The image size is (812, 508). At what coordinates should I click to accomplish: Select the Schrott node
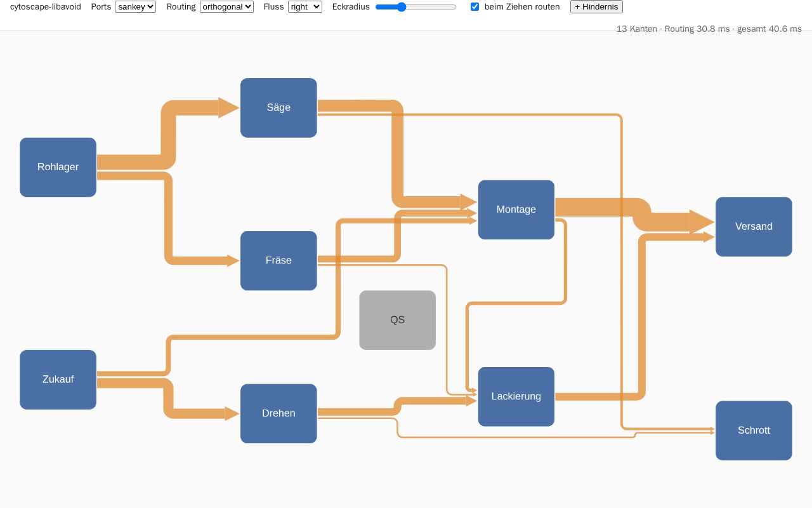(754, 431)
